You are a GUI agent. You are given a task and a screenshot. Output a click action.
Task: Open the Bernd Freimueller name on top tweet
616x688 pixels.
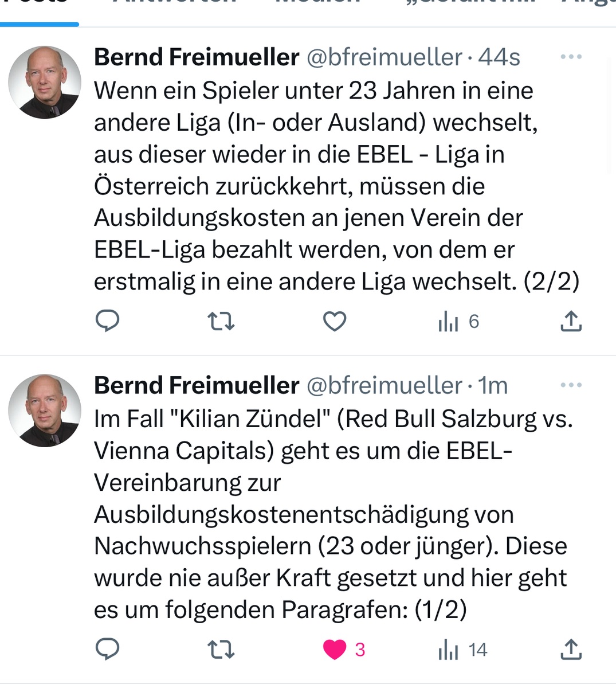click(197, 57)
